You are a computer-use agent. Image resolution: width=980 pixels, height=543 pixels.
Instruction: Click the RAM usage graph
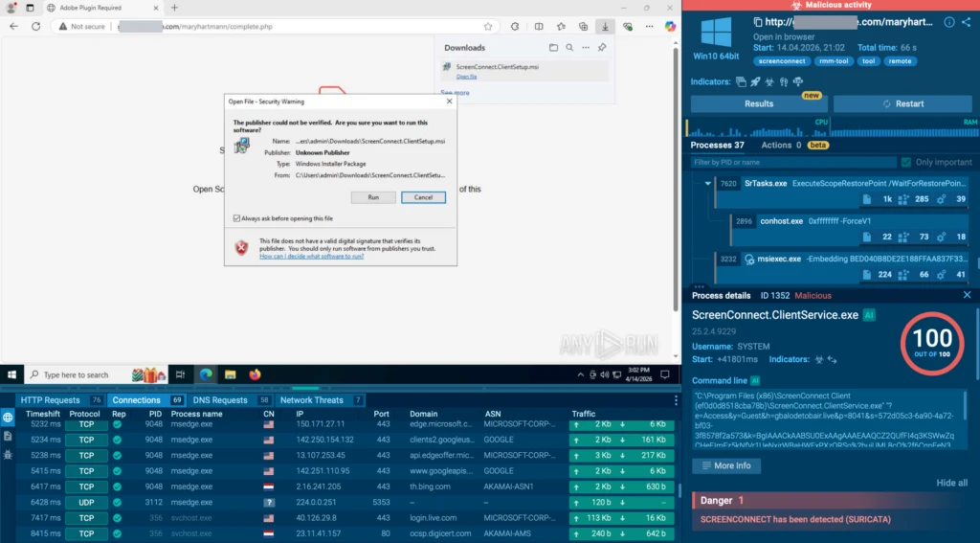[x=903, y=127]
